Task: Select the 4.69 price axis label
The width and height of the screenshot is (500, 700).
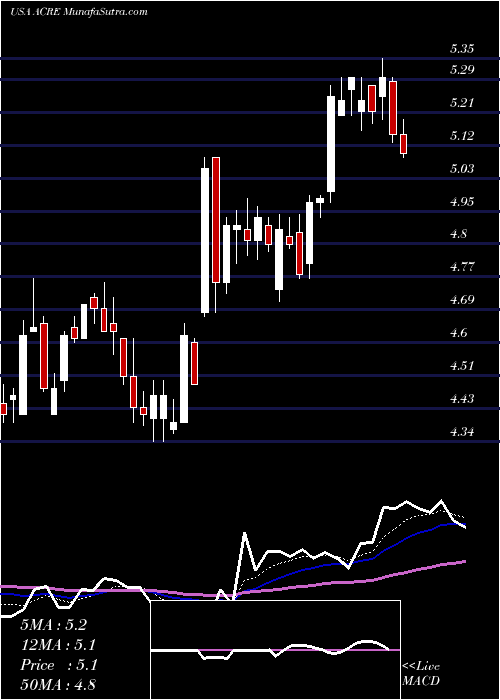Action: click(x=462, y=300)
